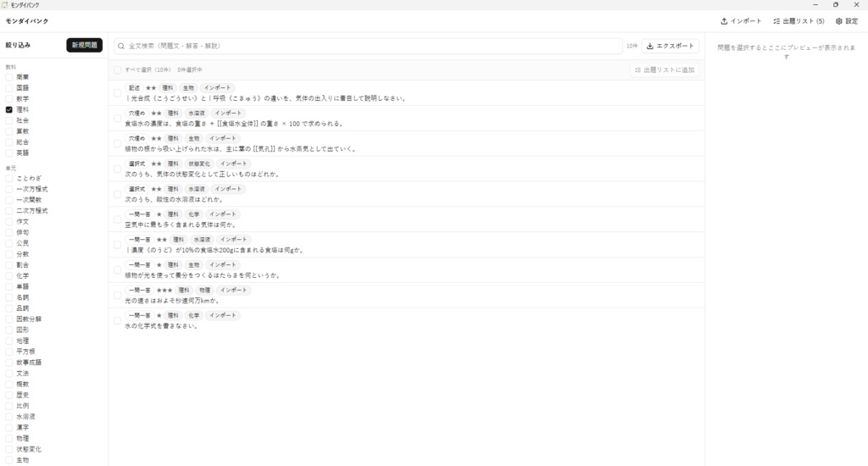This screenshot has width=868, height=466.
Task: Click the モンダイバンク app title
Action: click(x=27, y=21)
